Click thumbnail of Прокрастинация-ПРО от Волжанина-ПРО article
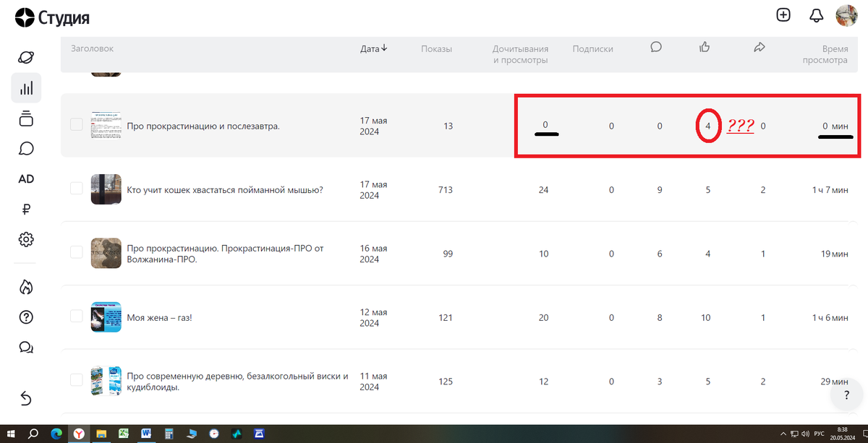The image size is (868, 443). tap(106, 253)
